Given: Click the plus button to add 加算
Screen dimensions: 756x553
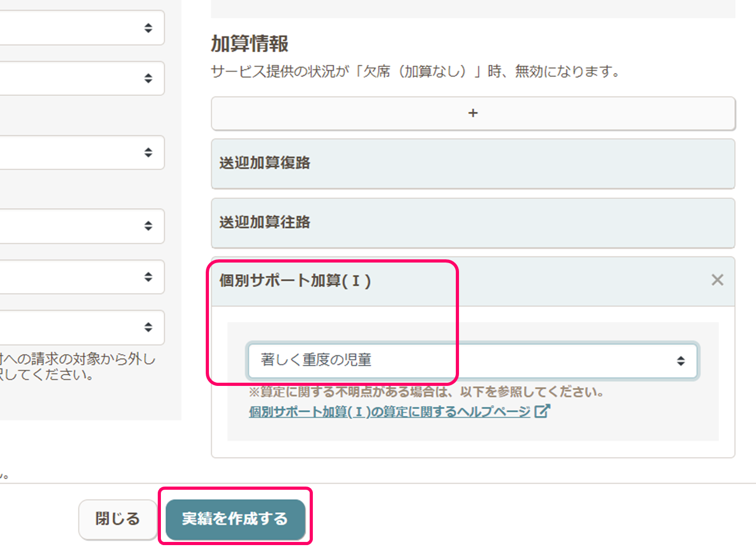Looking at the screenshot, I should click(473, 113).
